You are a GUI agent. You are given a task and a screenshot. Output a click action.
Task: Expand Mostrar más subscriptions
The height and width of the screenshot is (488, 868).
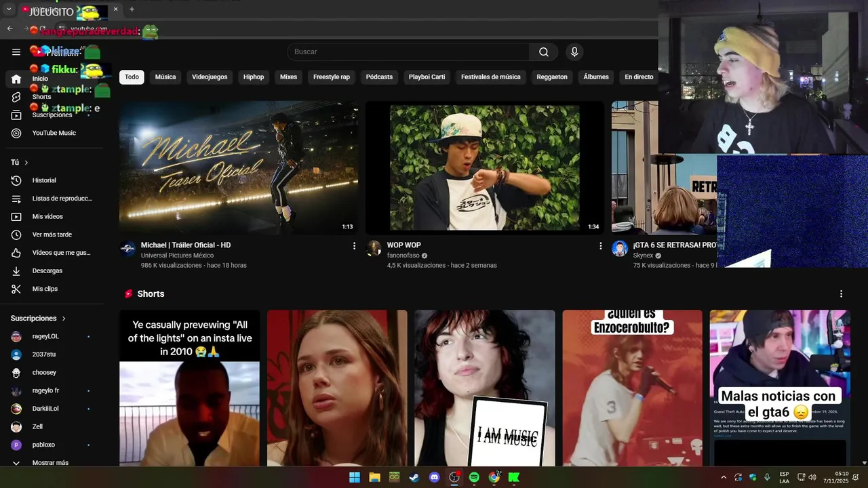pyautogui.click(x=54, y=462)
